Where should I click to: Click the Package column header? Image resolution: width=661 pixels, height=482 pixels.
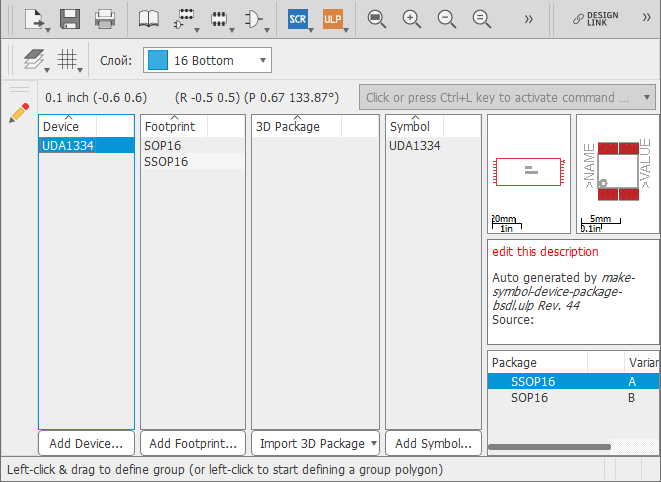pyautogui.click(x=537, y=362)
